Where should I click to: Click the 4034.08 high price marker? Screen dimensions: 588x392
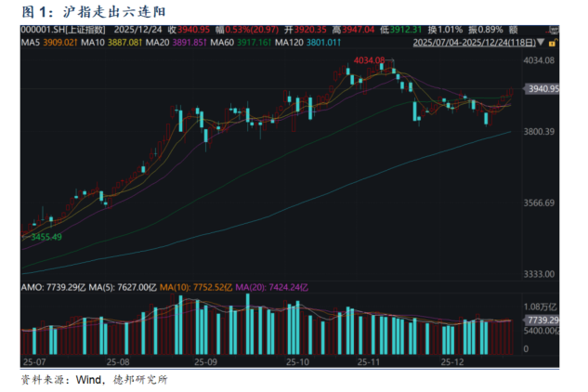coord(368,60)
